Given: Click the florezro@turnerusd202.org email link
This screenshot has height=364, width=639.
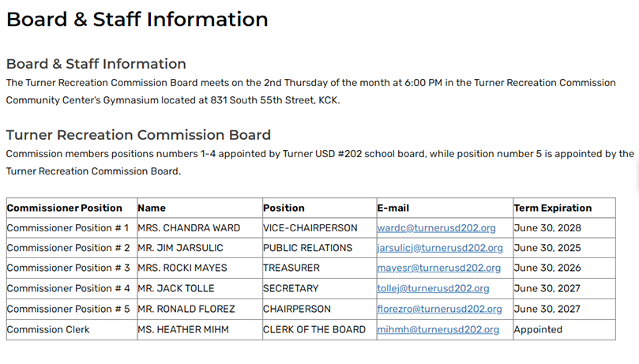Looking at the screenshot, I should point(439,309).
